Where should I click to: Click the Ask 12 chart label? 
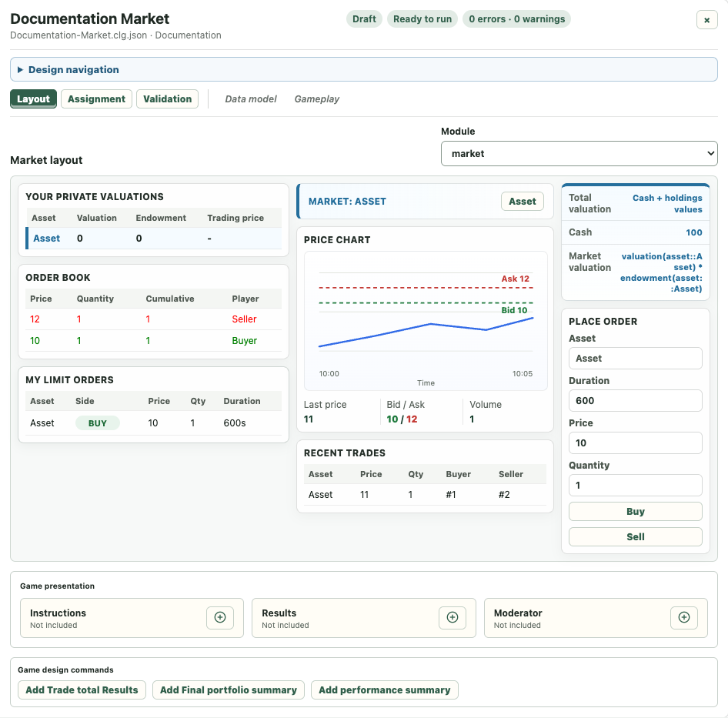515,279
